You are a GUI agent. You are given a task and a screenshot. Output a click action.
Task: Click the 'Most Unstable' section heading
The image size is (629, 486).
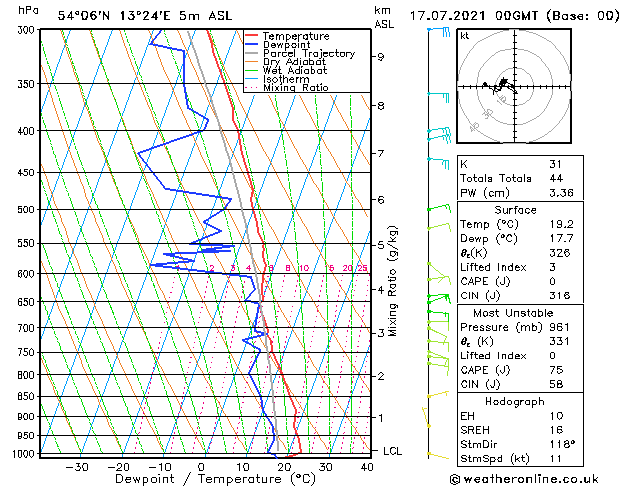click(513, 313)
